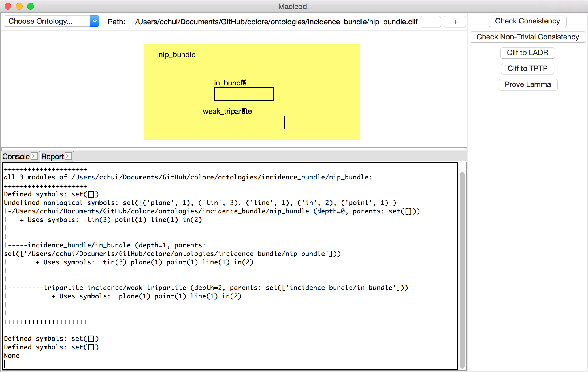This screenshot has height=372, width=588.
Task: Close the Report tab with its X icon
Action: pos(68,156)
